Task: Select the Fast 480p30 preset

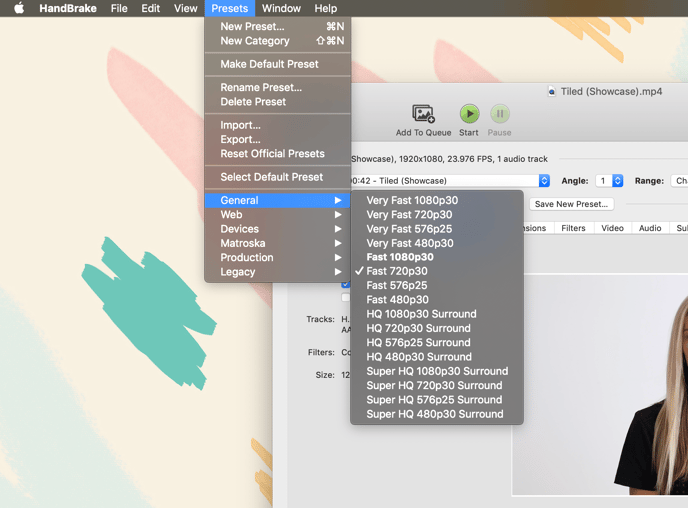Action: [437, 300]
